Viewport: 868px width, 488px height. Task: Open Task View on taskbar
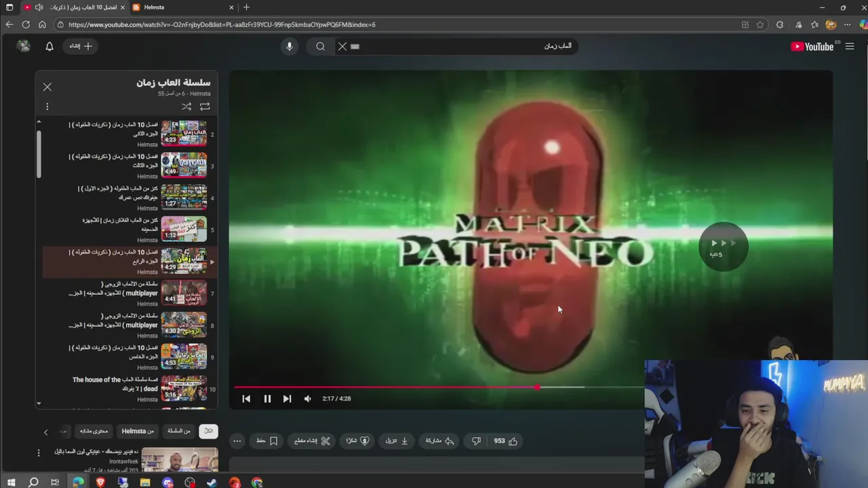(55, 483)
